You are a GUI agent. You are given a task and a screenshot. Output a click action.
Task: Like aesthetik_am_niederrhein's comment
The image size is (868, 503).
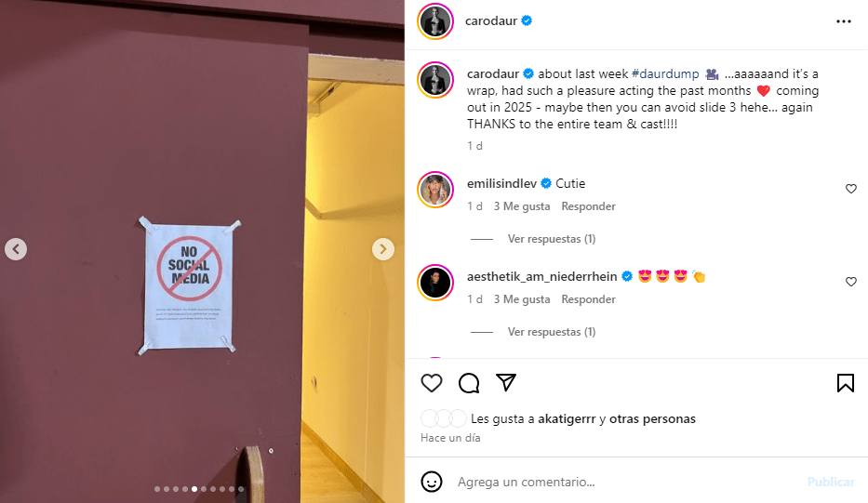[x=851, y=282]
